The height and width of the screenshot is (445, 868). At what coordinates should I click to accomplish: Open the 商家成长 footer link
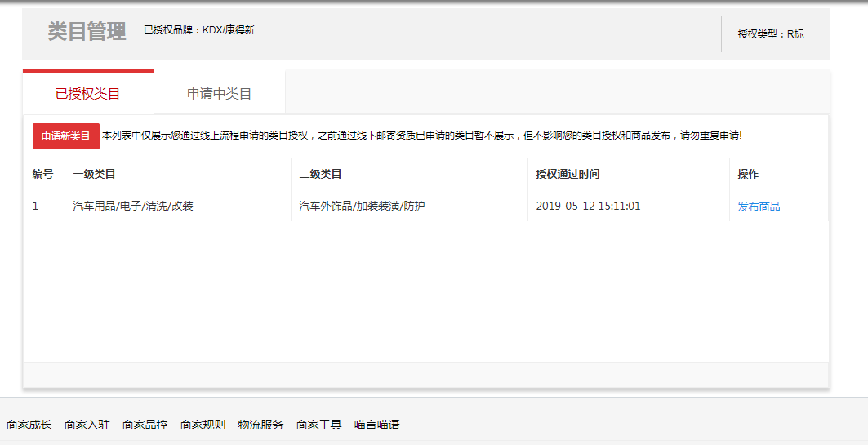[x=29, y=425]
